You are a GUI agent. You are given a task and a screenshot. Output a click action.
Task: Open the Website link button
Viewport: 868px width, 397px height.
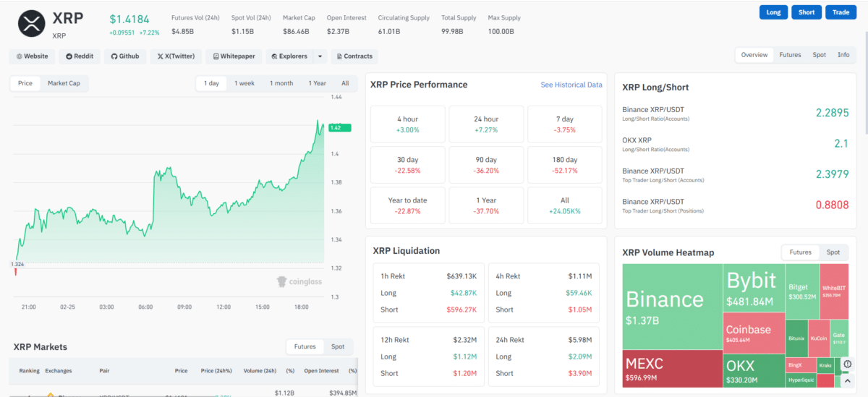(x=32, y=56)
